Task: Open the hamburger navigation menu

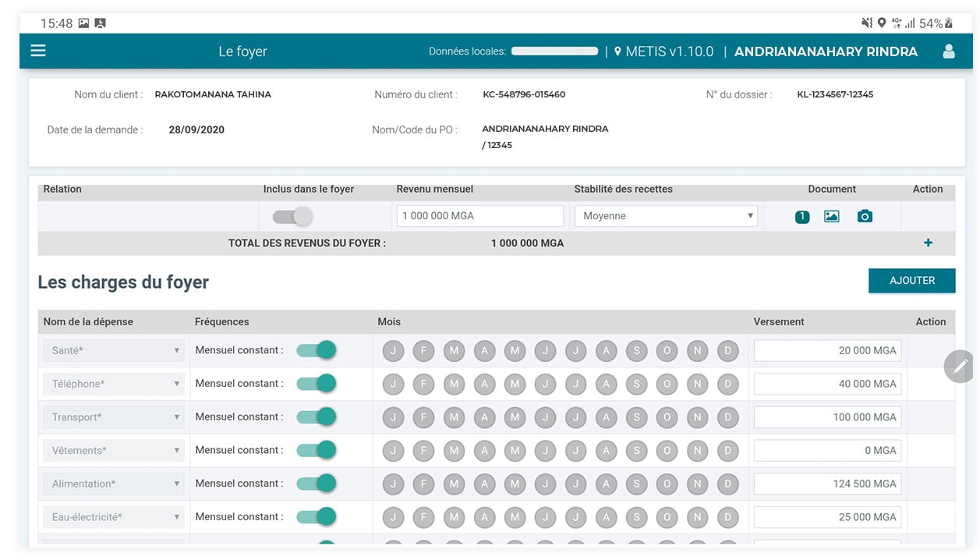Action: pos(38,51)
